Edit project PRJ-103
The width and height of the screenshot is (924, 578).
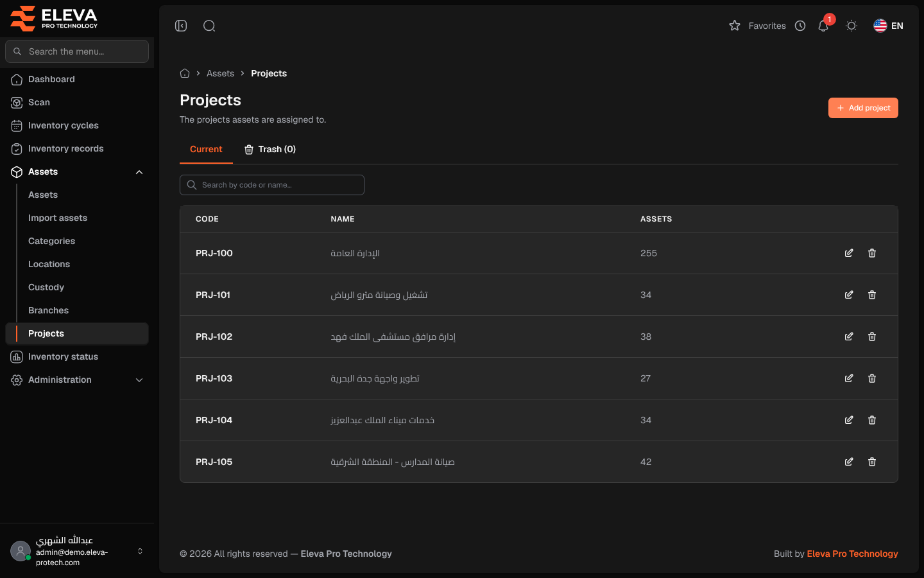click(x=849, y=378)
